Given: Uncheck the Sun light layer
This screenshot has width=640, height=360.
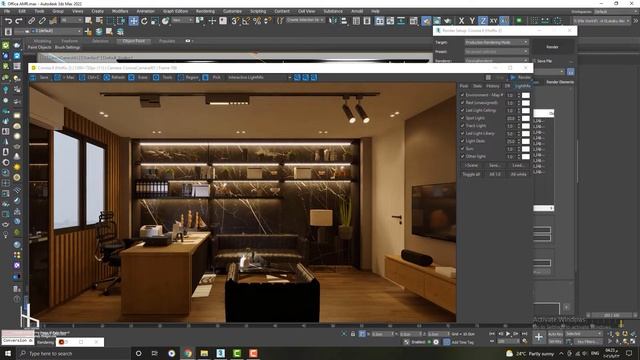Looking at the screenshot, I should click(x=462, y=149).
